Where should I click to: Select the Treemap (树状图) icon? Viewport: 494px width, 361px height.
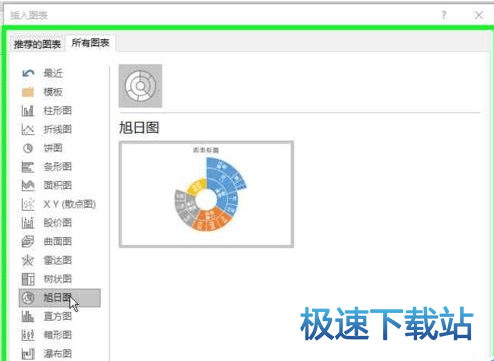click(x=28, y=279)
